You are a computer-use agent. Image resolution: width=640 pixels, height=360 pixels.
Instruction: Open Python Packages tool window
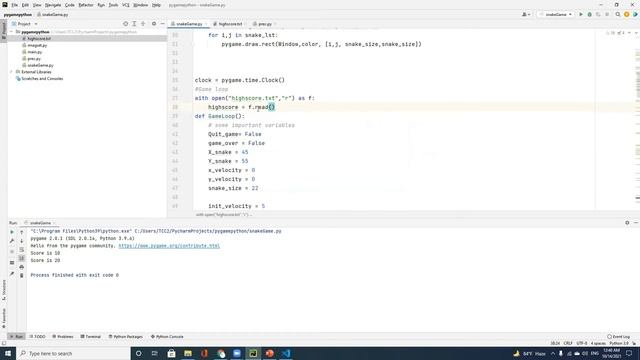126,337
